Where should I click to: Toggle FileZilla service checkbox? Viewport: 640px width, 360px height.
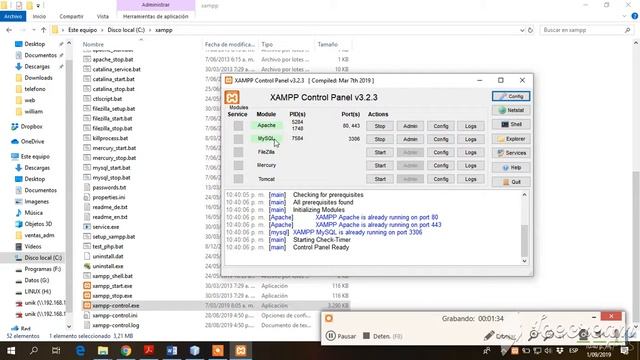(238, 152)
